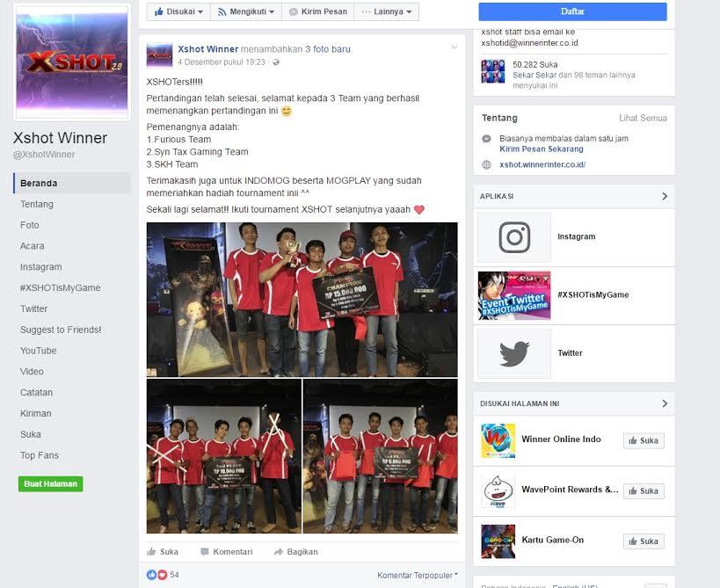Click the 54 reactions count
720x588 pixels.
[x=174, y=575]
